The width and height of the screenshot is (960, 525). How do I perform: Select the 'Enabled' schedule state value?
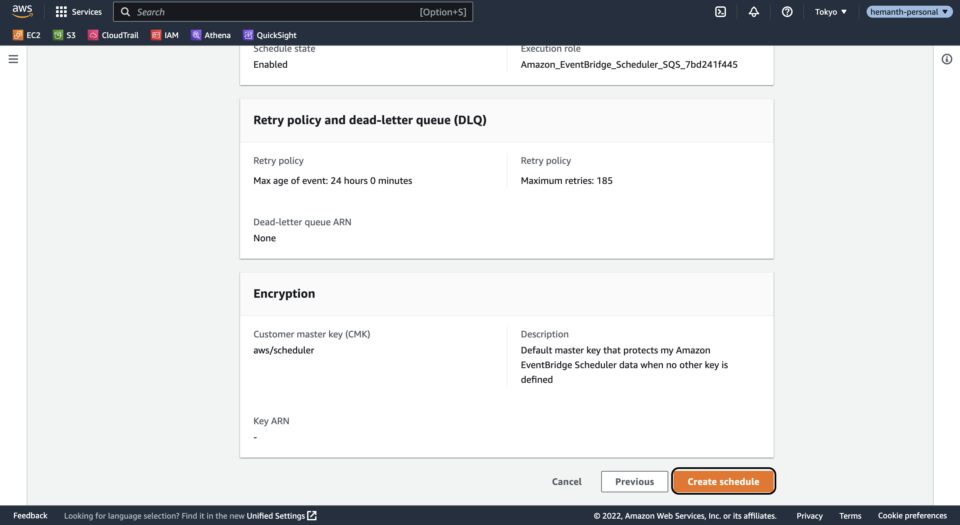tap(270, 64)
